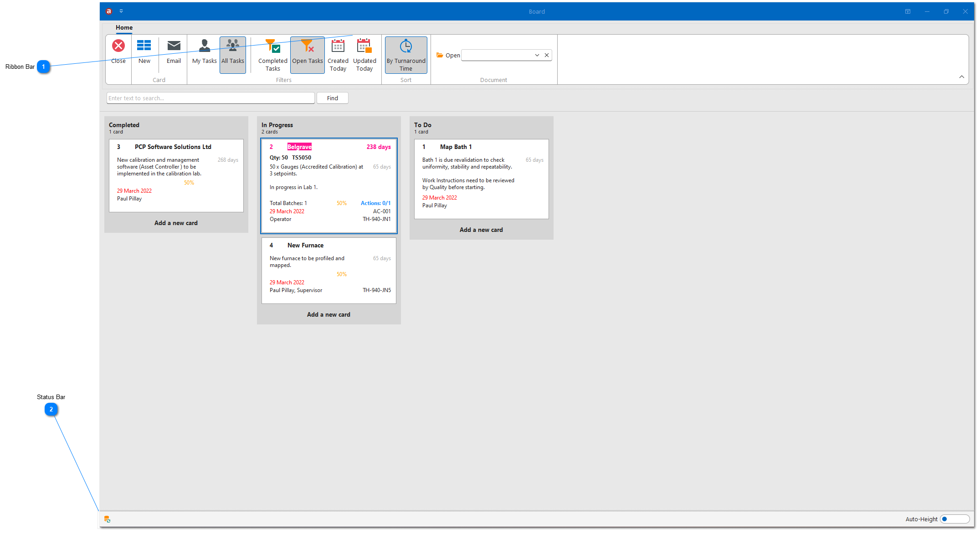The height and width of the screenshot is (534, 980).
Task: Click 29 March 2022 on Map Bath 1 card
Action: coord(439,198)
